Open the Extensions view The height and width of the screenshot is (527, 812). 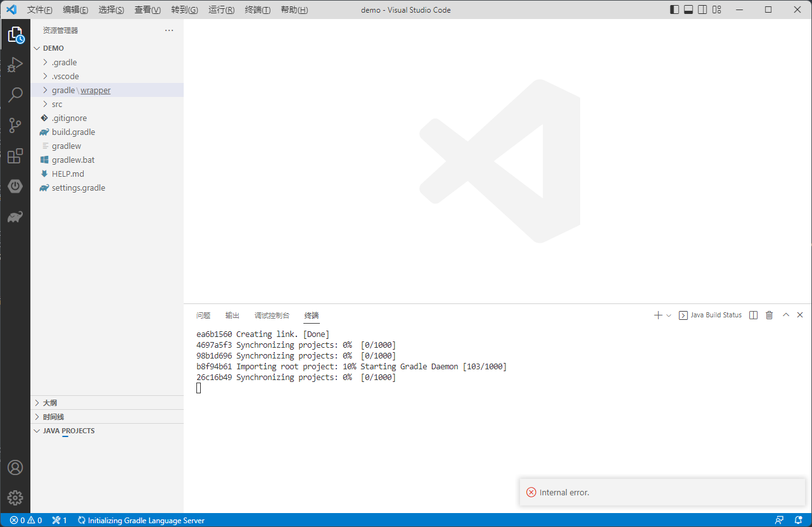click(15, 156)
